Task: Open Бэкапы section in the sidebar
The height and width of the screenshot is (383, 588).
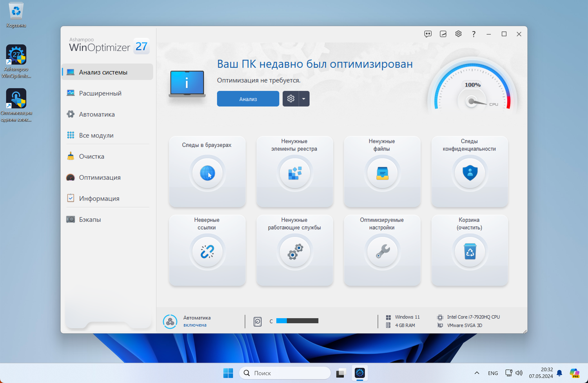Action: point(107,219)
